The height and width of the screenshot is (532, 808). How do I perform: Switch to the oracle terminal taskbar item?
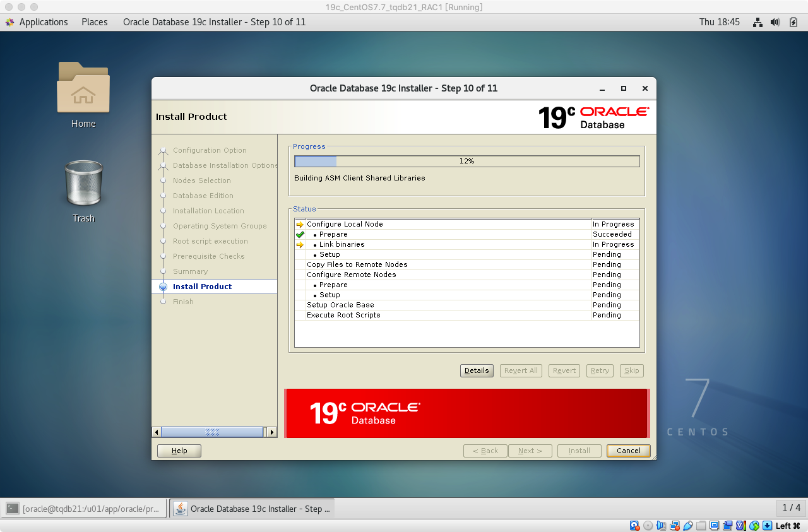click(x=85, y=508)
